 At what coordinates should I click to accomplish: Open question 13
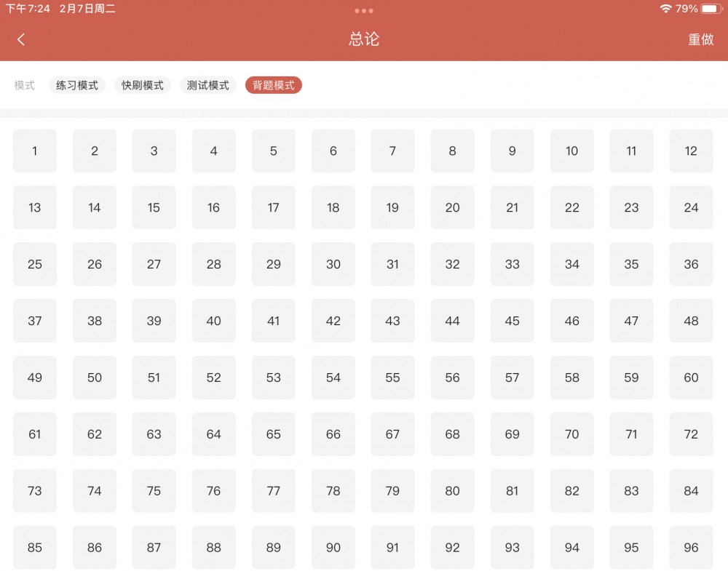(x=35, y=207)
